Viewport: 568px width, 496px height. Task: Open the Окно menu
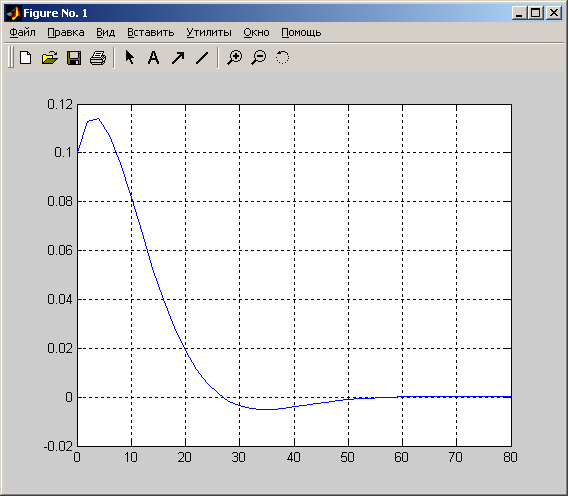[x=256, y=33]
